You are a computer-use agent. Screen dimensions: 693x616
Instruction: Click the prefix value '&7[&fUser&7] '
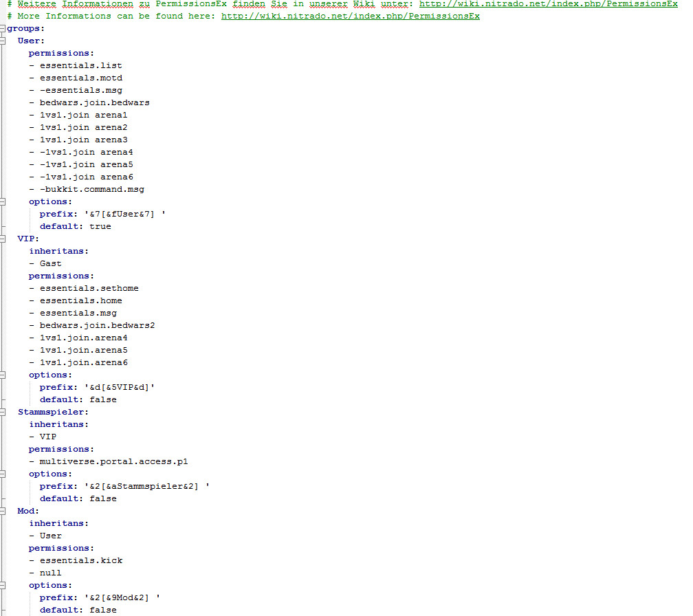click(x=125, y=214)
